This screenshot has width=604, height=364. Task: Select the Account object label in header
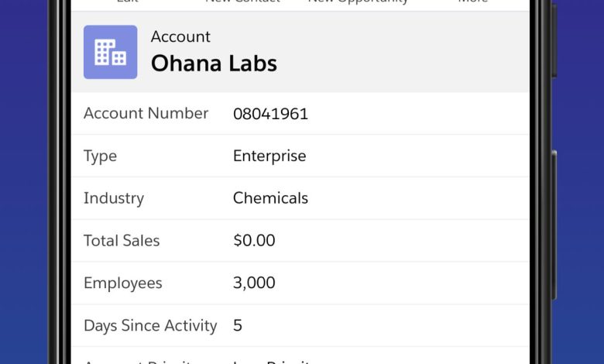(180, 36)
